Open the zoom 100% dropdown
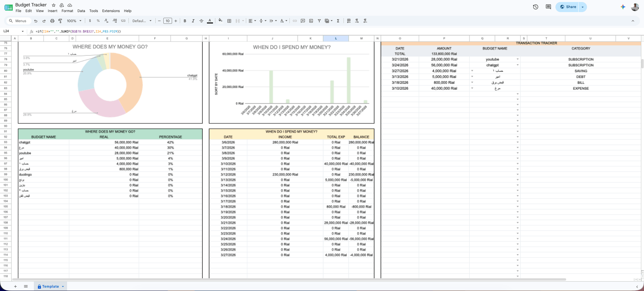This screenshot has width=644, height=291. [74, 21]
